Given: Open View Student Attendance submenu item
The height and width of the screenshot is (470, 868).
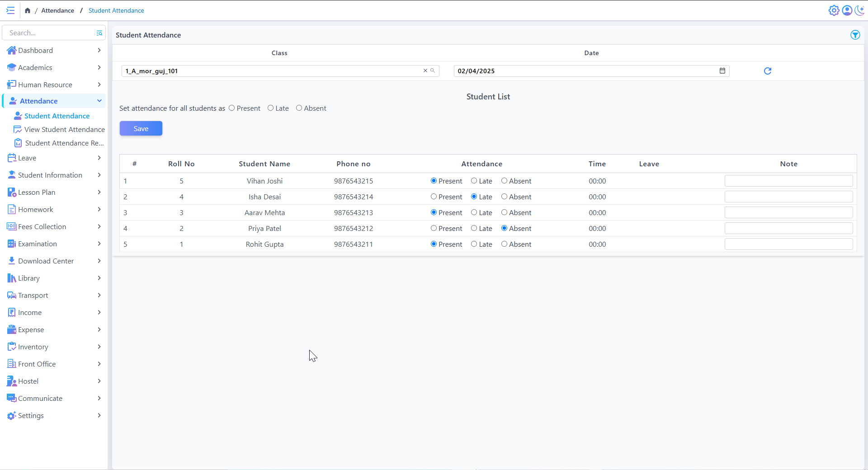Looking at the screenshot, I should click(x=64, y=129).
